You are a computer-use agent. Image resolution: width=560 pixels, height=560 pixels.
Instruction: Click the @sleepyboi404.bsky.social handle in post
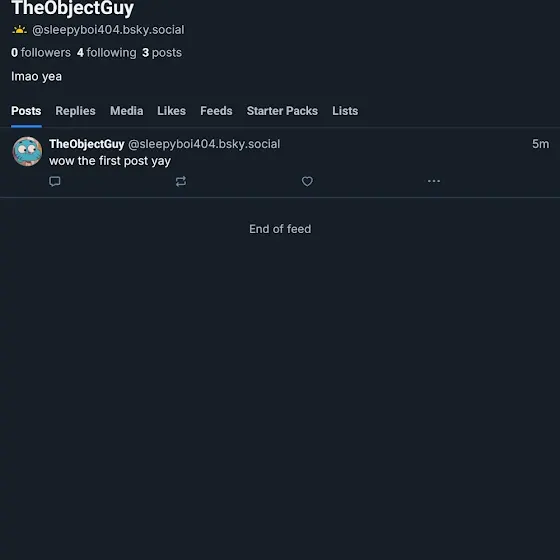coord(204,144)
